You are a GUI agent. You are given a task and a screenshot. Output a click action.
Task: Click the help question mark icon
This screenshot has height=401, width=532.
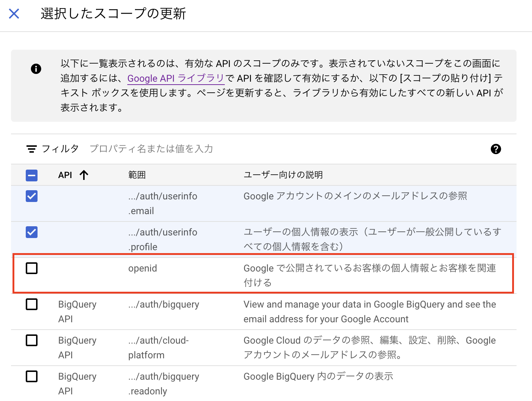click(x=496, y=149)
